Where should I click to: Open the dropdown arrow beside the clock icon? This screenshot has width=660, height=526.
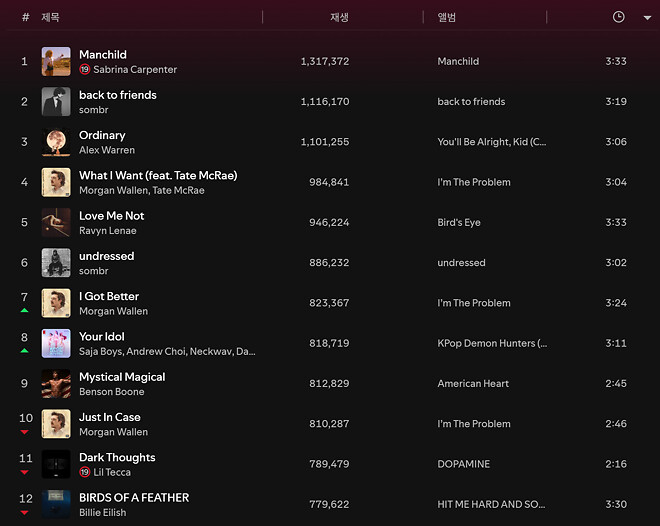pos(648,17)
